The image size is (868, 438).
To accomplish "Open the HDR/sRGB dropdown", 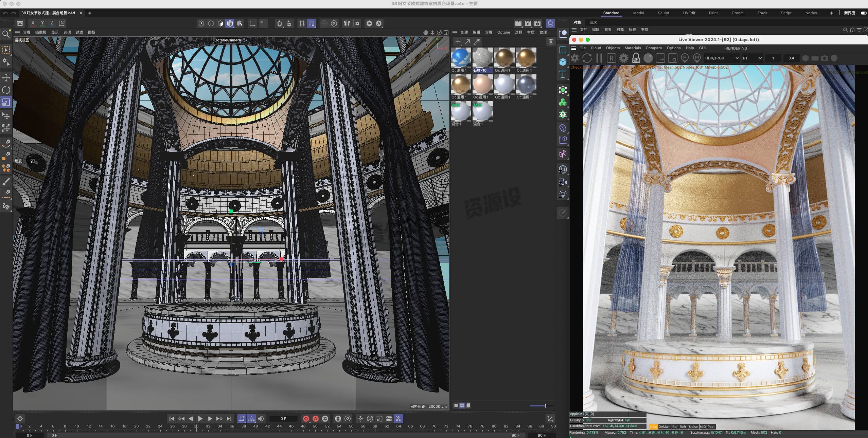I will point(722,58).
